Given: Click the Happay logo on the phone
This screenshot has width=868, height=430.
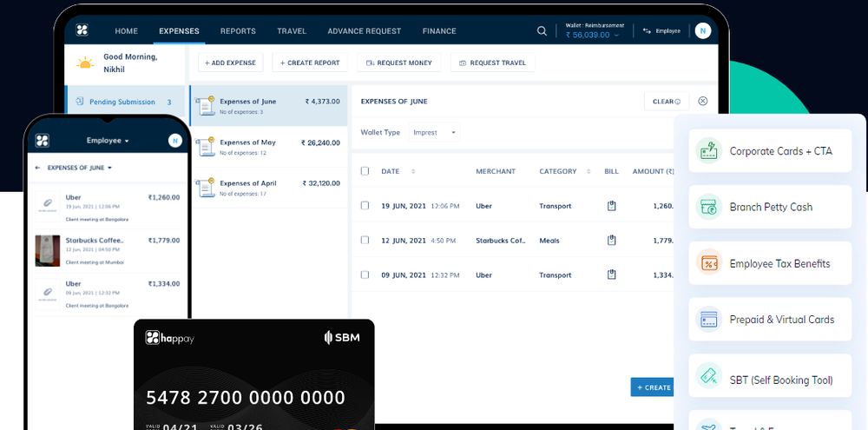Looking at the screenshot, I should (43, 141).
